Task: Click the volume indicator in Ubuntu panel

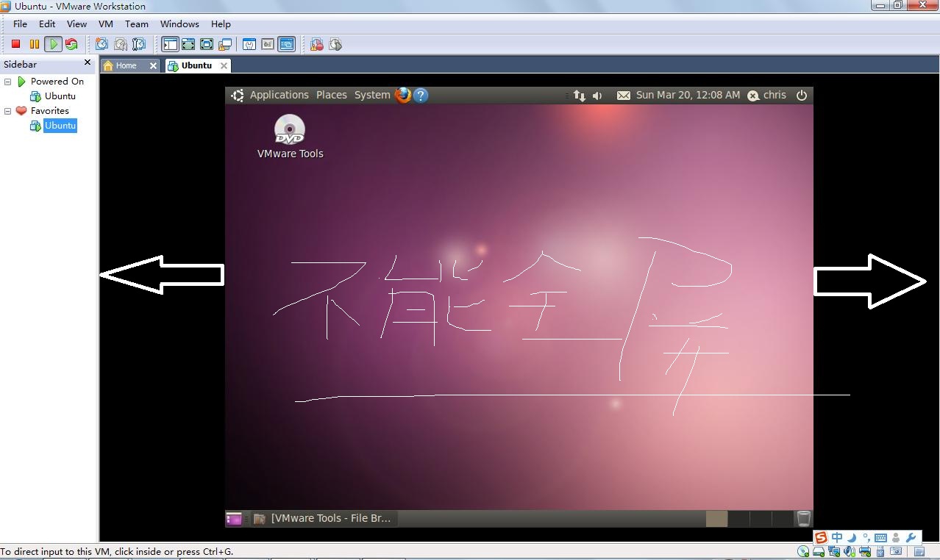Action: pos(597,96)
